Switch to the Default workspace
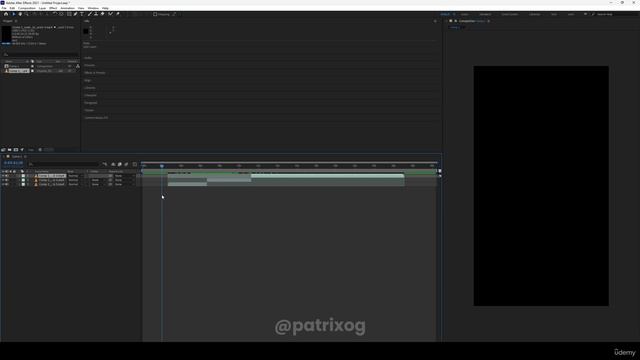640x360 pixels. 445,14
